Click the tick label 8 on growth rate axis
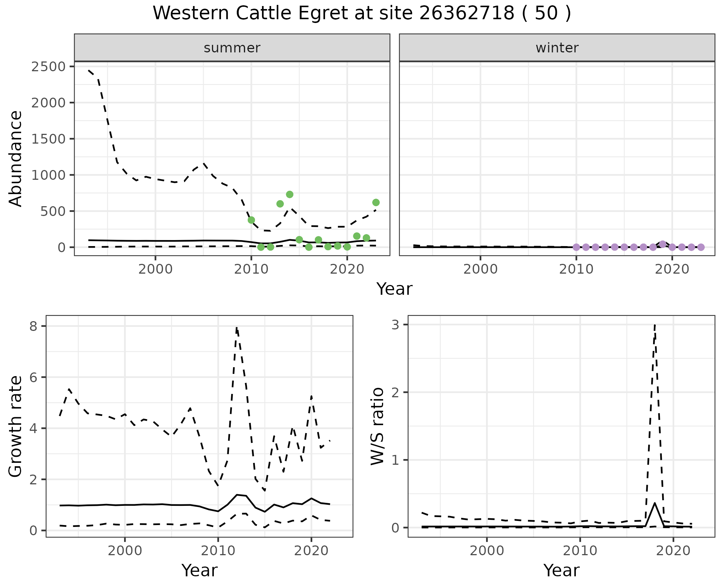Image resolution: width=724 pixels, height=588 pixels. 33,326
